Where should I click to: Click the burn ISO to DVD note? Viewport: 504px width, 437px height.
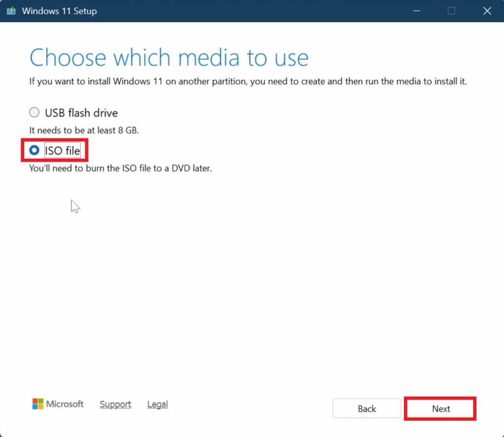click(121, 168)
